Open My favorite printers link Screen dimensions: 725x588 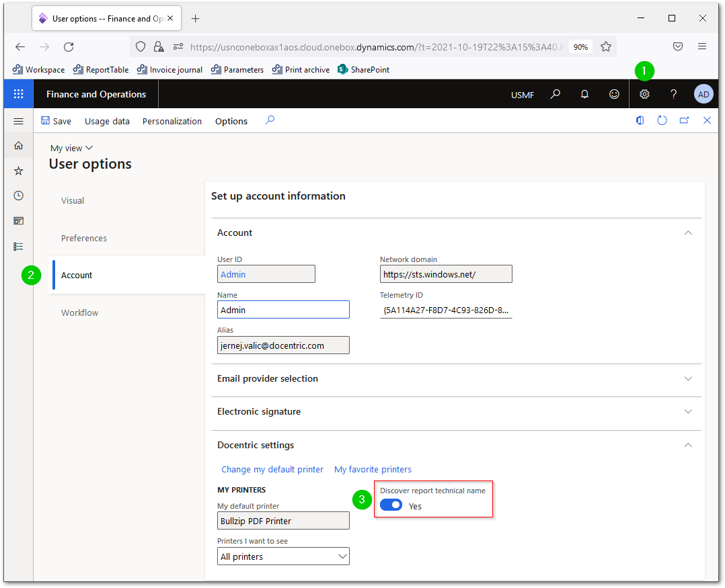[373, 469]
